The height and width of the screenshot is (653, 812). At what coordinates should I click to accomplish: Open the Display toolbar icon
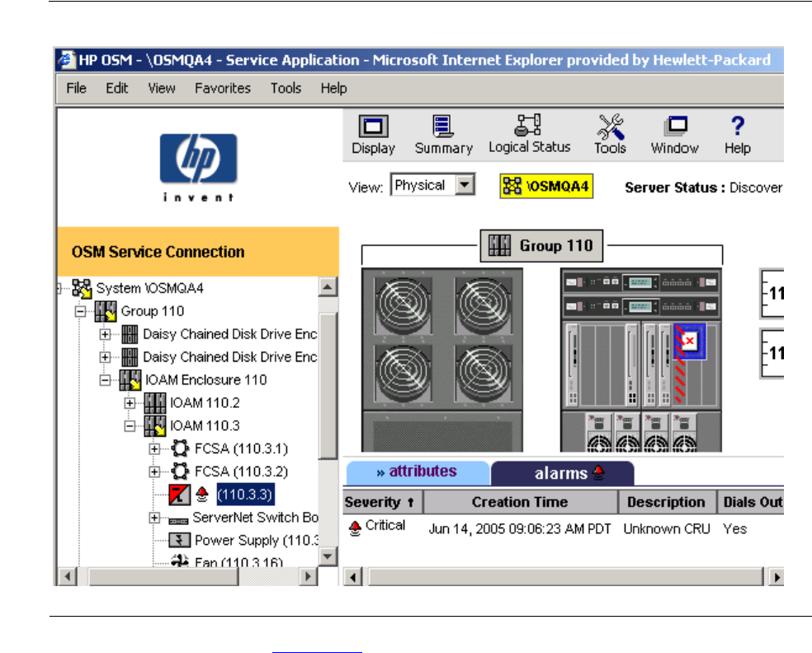pos(373,135)
